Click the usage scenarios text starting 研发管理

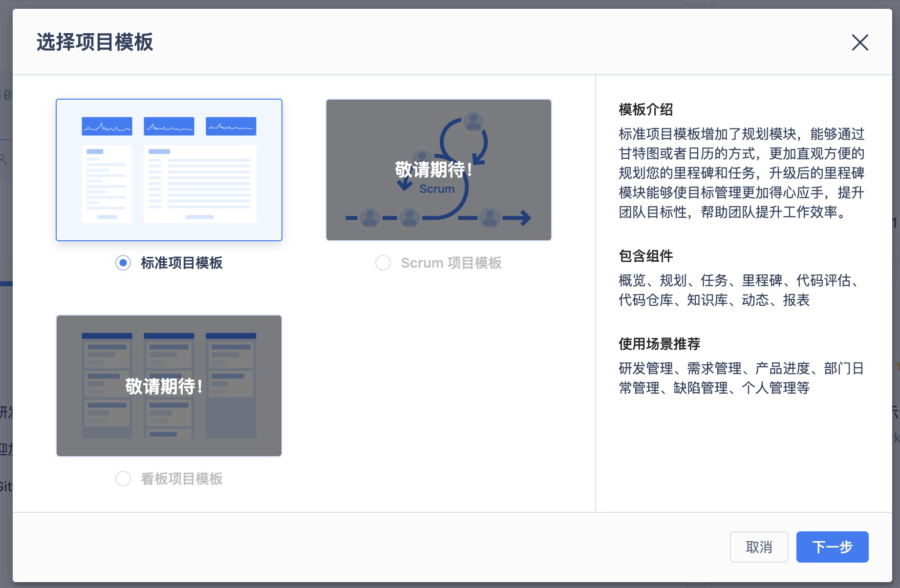pos(742,378)
